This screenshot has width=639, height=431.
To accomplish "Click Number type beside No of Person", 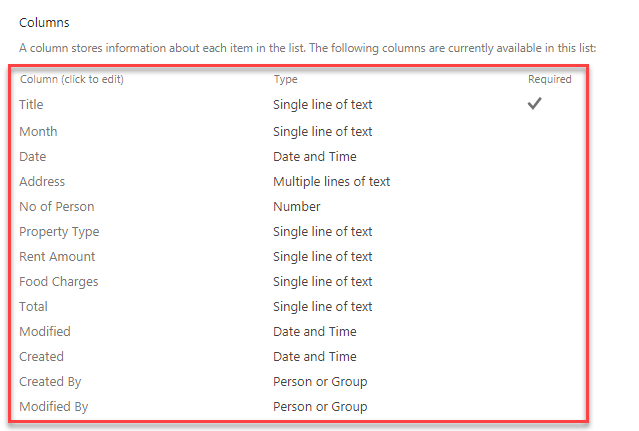I will (x=296, y=206).
